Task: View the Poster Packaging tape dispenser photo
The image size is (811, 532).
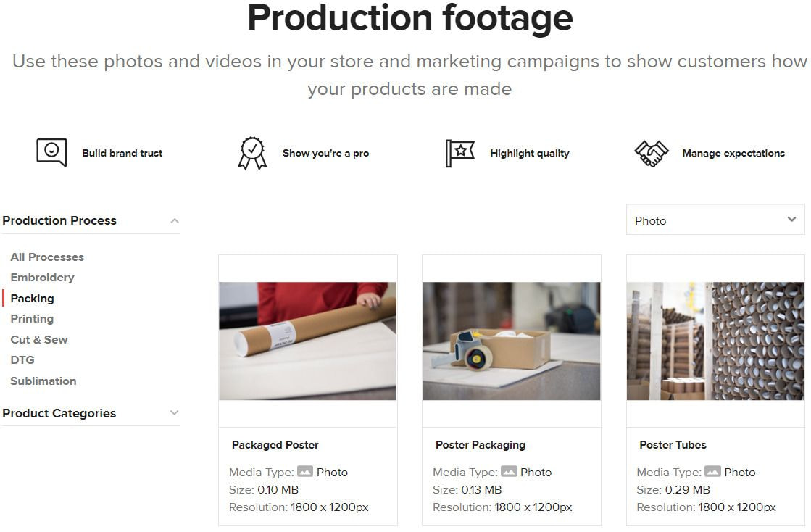Action: [512, 341]
